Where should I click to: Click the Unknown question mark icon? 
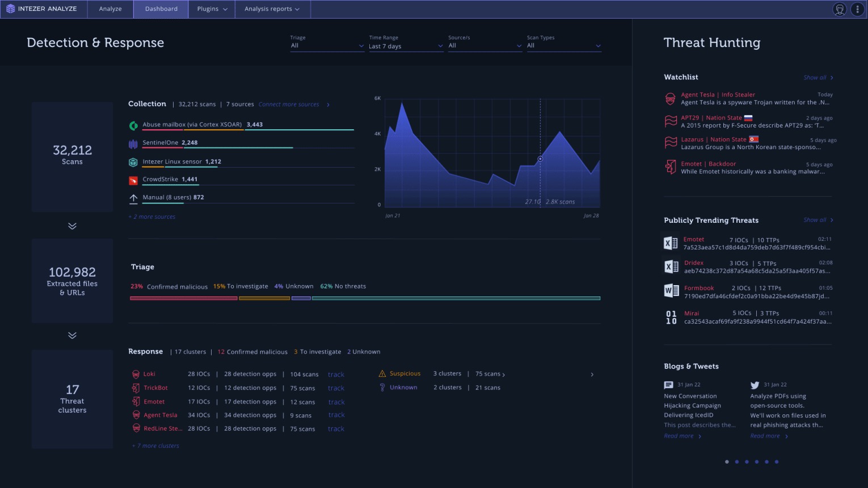tap(382, 387)
